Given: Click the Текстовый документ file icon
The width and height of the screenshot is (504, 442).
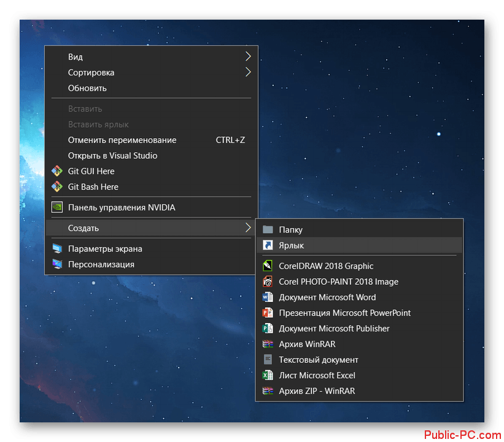Looking at the screenshot, I should pyautogui.click(x=268, y=359).
